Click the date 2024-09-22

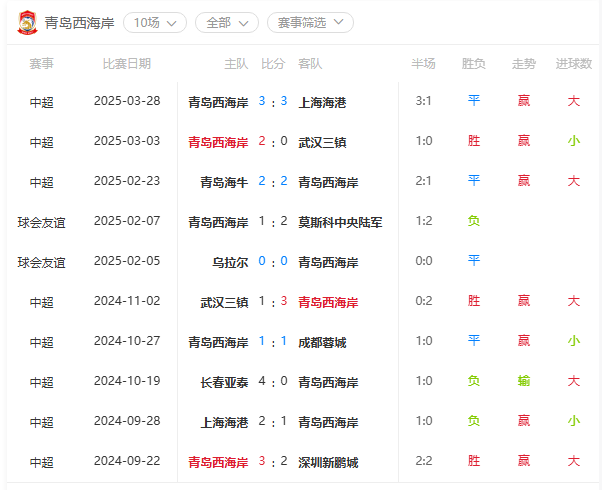click(x=127, y=461)
